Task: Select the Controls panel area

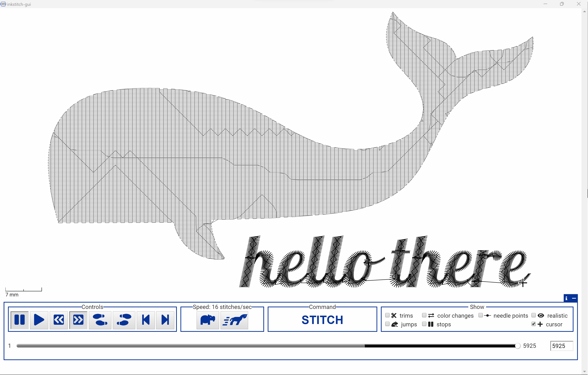Action: 92,320
